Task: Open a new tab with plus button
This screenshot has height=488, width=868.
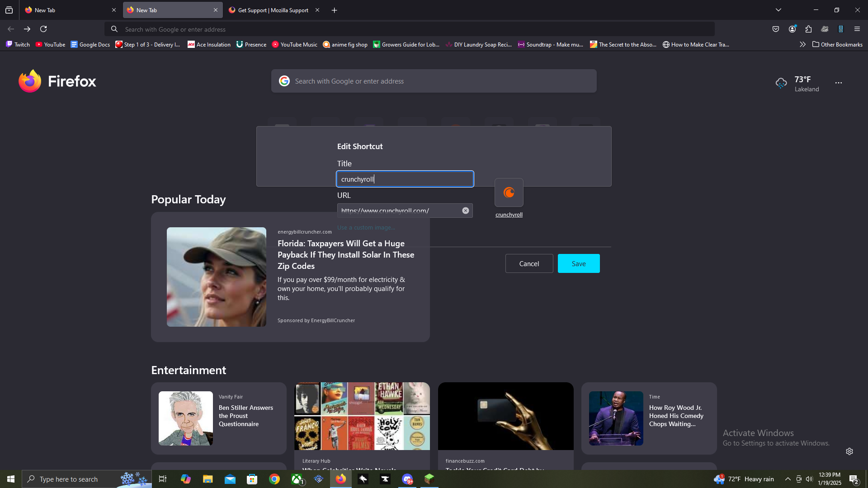Action: point(335,10)
